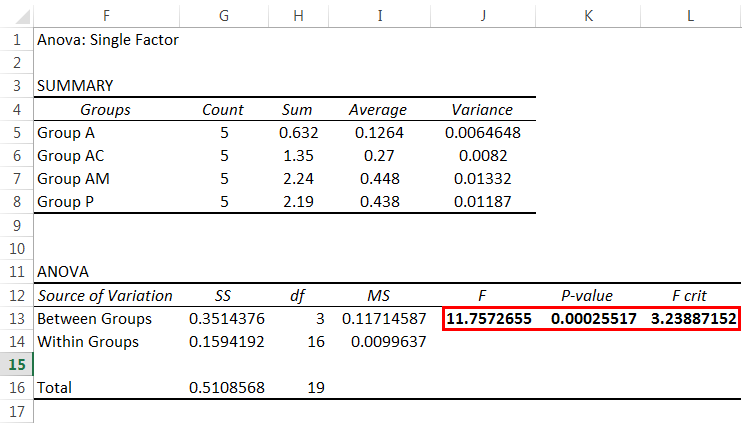The height and width of the screenshot is (423, 742).
Task: Select row 13 header
Action: coord(17,318)
